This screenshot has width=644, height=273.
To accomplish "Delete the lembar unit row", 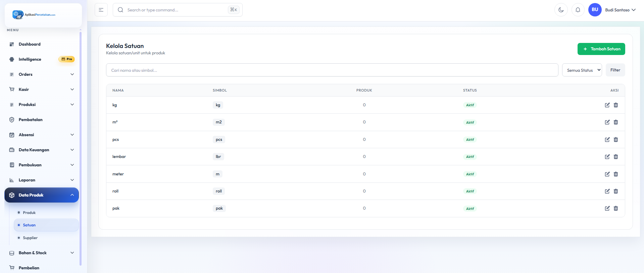I will tap(616, 157).
